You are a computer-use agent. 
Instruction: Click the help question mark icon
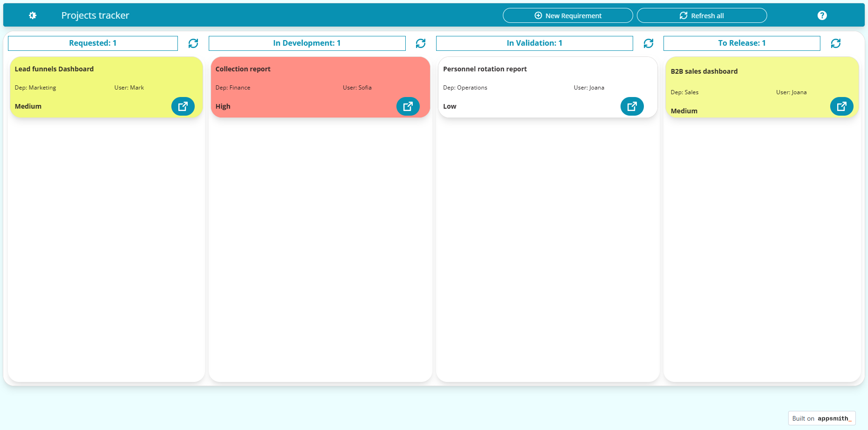coord(822,15)
